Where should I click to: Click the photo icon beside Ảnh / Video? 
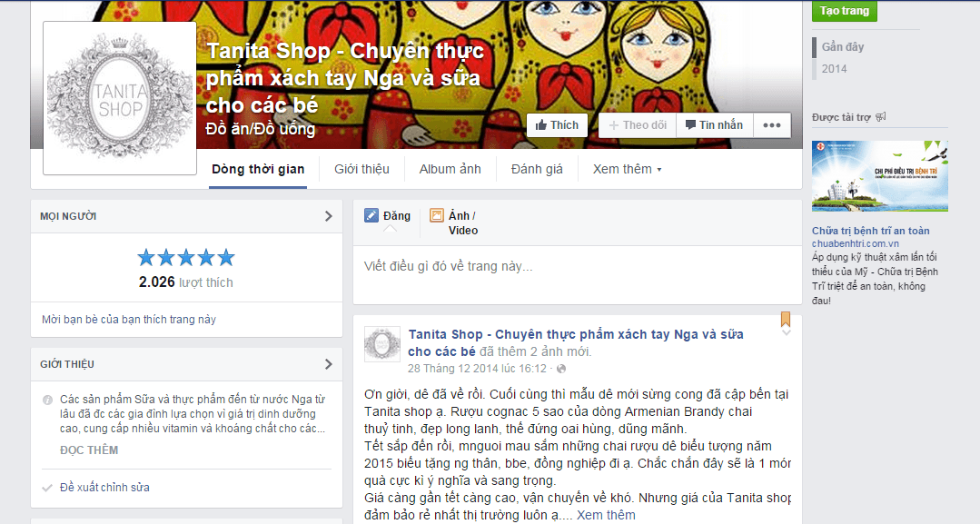pos(436,216)
